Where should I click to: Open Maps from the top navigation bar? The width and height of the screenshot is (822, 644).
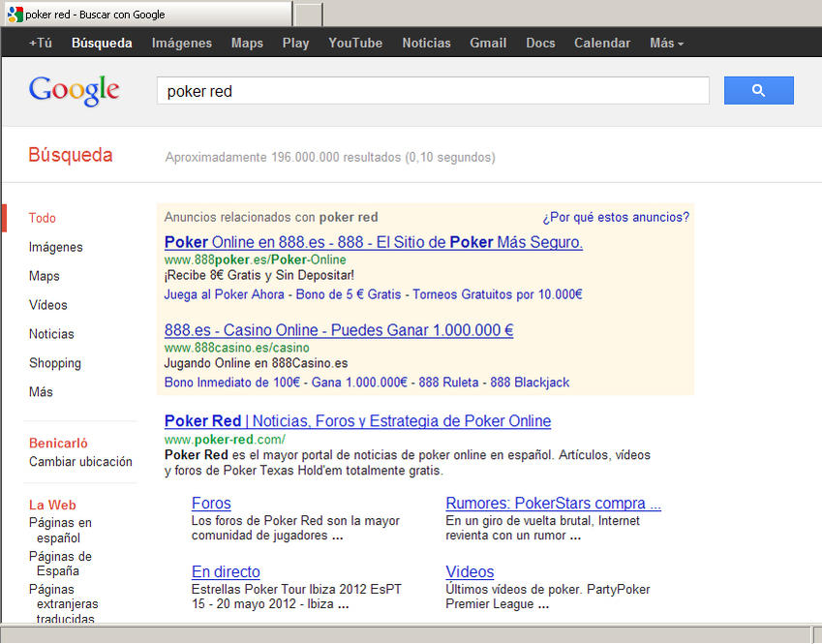click(247, 43)
